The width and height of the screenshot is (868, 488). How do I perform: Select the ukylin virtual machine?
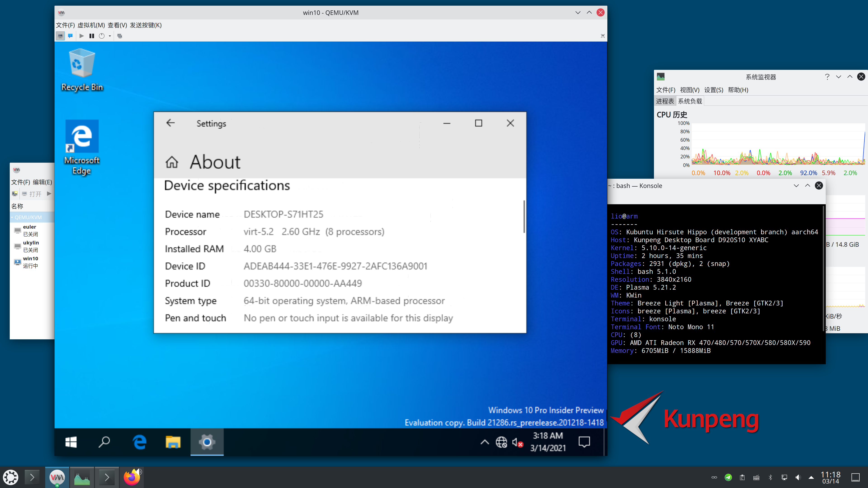pos(32,246)
